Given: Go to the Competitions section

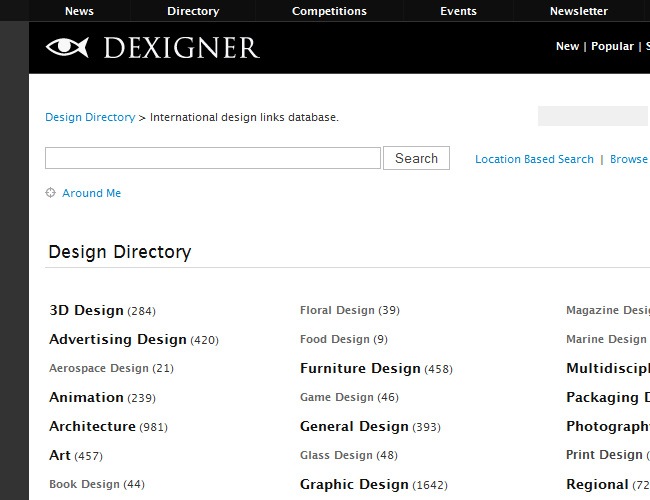Looking at the screenshot, I should [x=329, y=11].
